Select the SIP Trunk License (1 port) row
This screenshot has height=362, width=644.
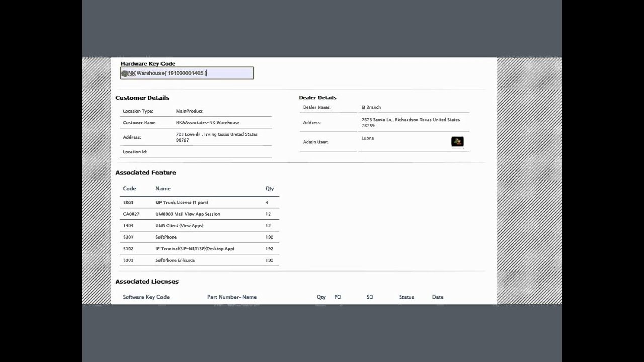(x=182, y=203)
